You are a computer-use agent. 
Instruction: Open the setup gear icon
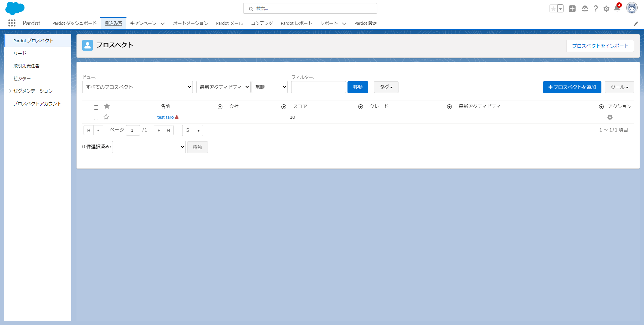pos(606,9)
